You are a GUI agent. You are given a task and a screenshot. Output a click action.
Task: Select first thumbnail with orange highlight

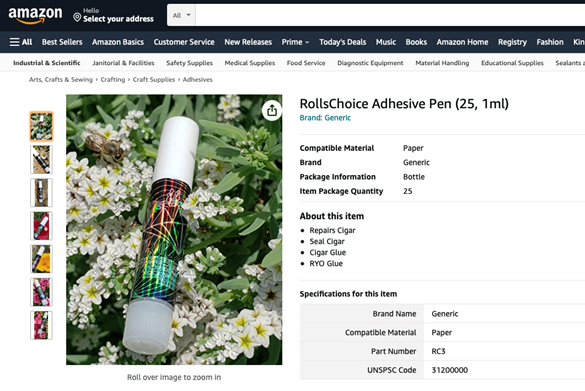pyautogui.click(x=41, y=126)
